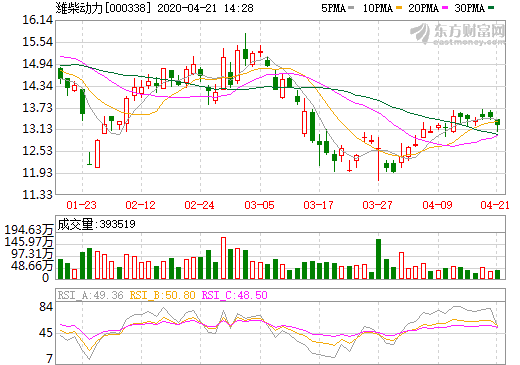Click the green candlestick with the highest wick near 15.54

pyautogui.click(x=246, y=49)
